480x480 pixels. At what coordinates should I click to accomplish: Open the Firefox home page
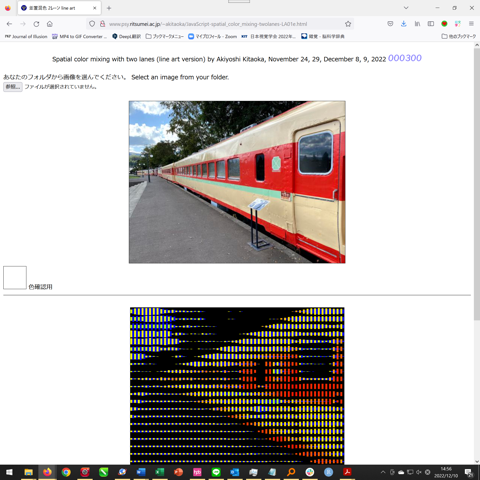pos(50,24)
